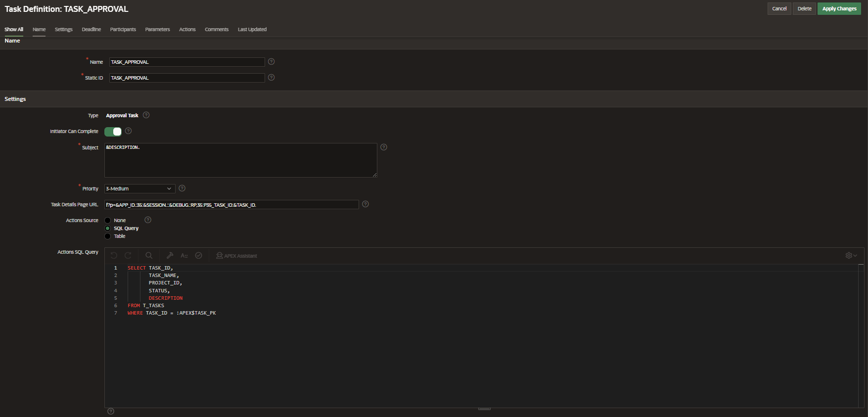The image size is (868, 417).
Task: Show help for the Subject field
Action: [x=384, y=147]
